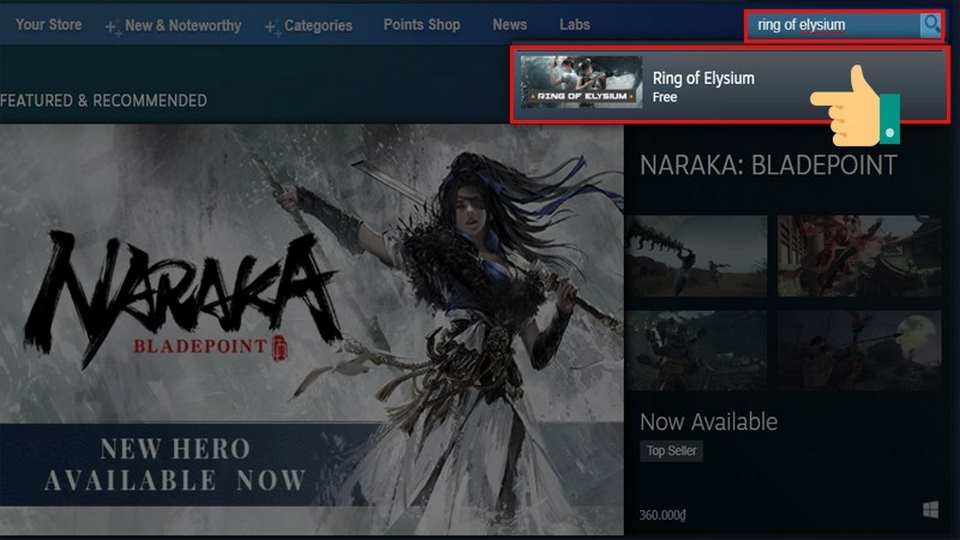Click the Top Seller tag

[672, 451]
